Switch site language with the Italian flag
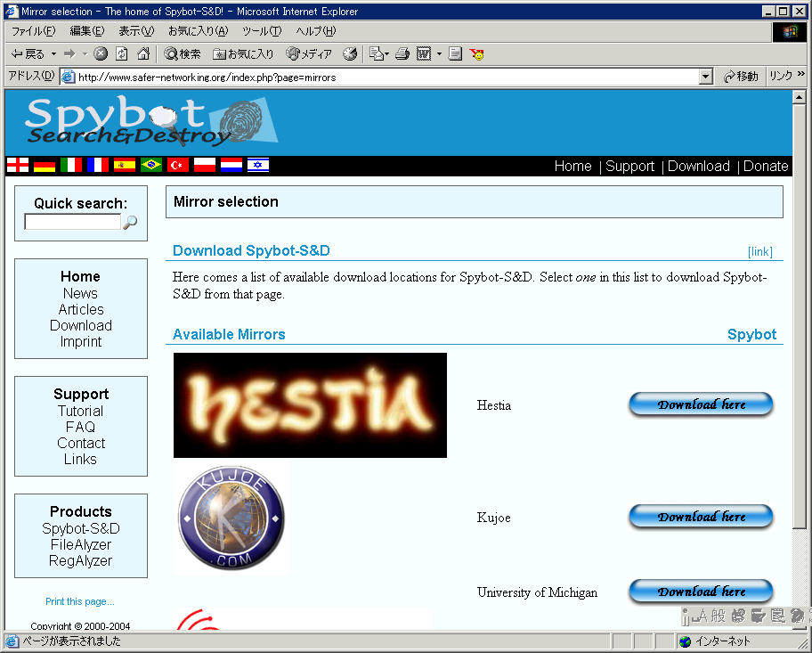This screenshot has height=653, width=812. (71, 166)
